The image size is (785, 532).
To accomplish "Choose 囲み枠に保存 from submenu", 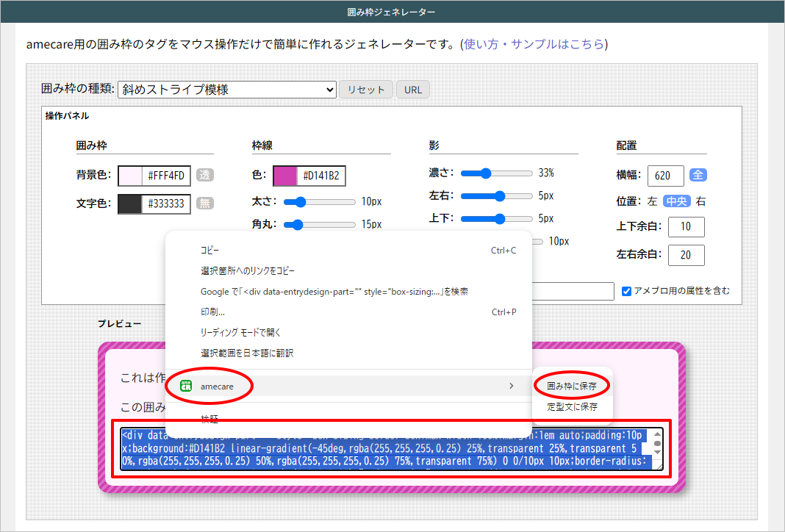I will [572, 386].
